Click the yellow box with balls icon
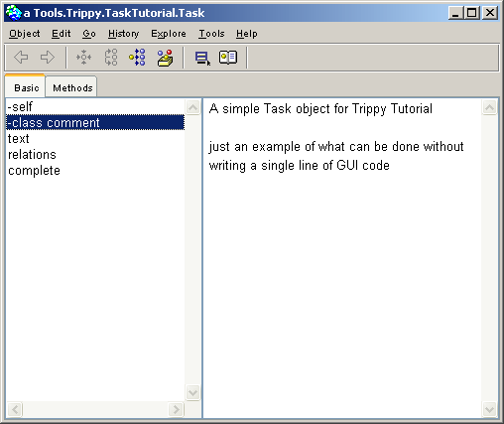The width and height of the screenshot is (504, 424). click(165, 58)
